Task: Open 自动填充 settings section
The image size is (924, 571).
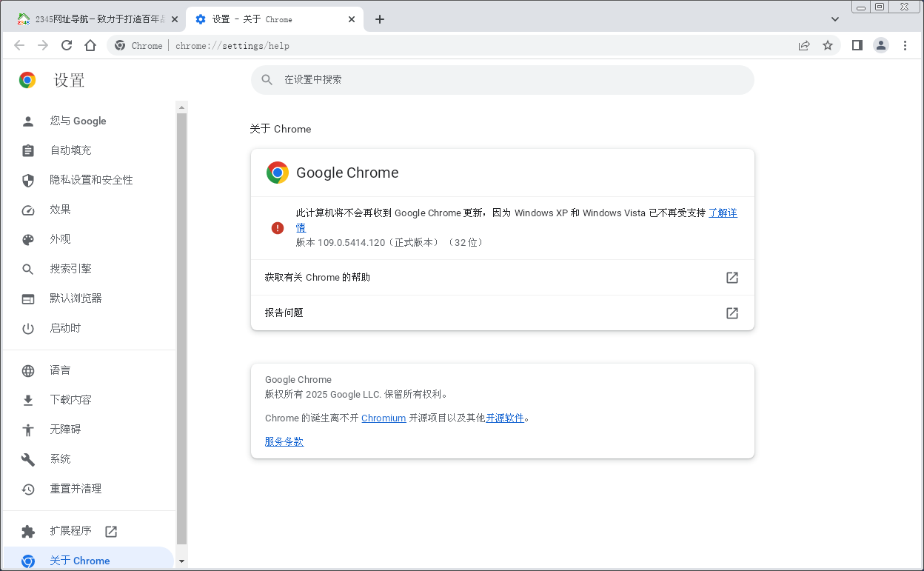Action: (89, 150)
